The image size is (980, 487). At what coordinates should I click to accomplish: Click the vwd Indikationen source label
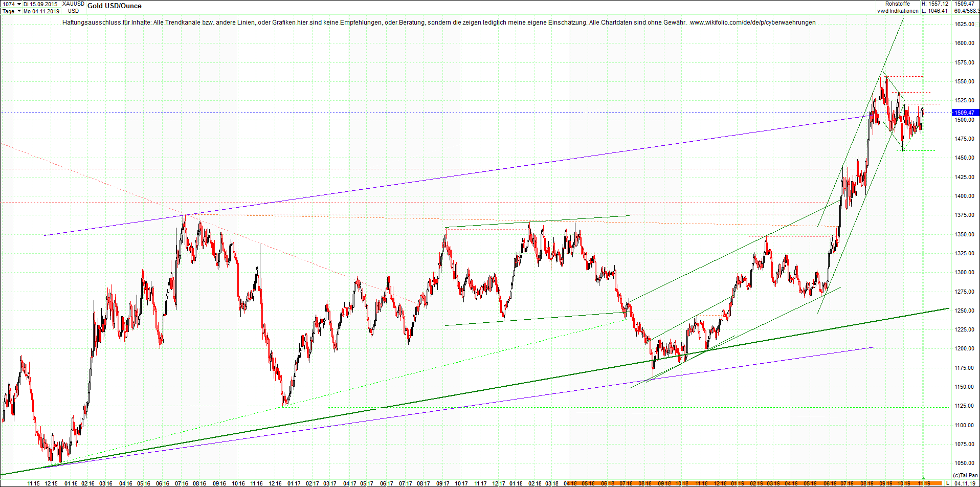(898, 11)
